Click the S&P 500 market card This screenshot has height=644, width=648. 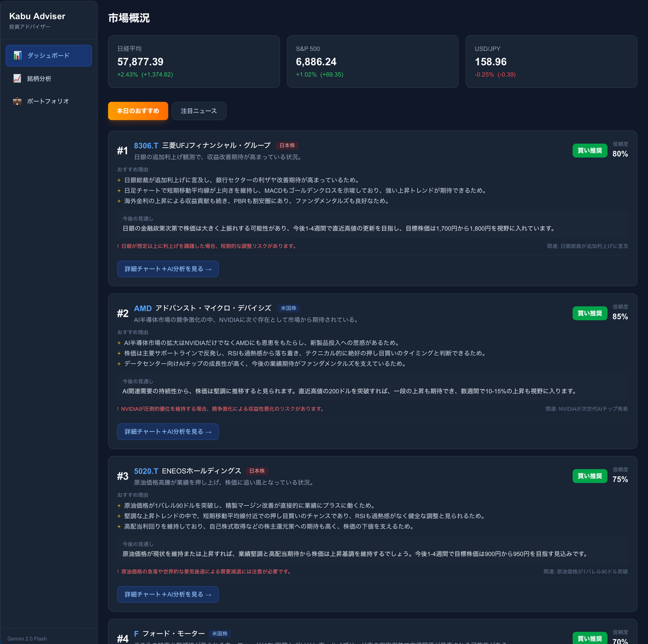373,62
